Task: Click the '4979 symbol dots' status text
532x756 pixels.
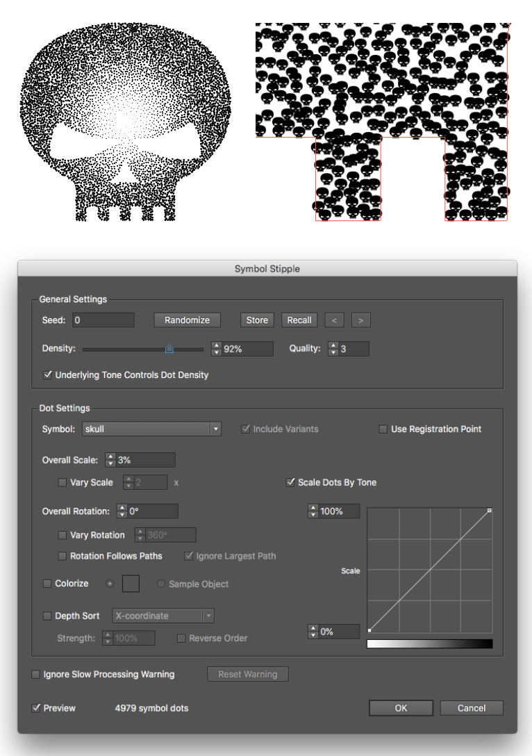Action: point(151,708)
